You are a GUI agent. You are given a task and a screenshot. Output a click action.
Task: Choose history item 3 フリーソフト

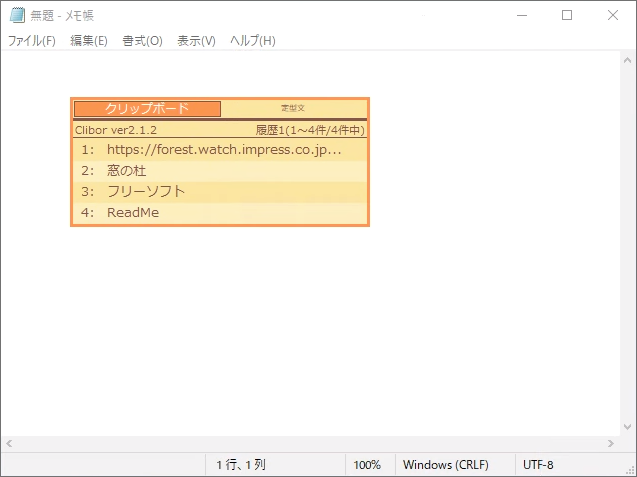[220, 192]
